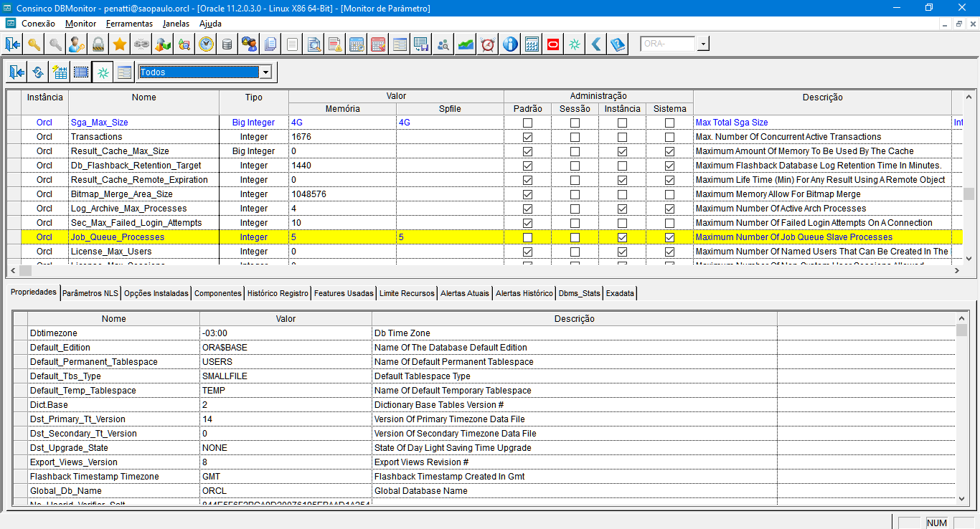Toggle Padrão checkbox for Bitmap_Merge_Area_Size
This screenshot has width=980, height=529.
(x=527, y=194)
